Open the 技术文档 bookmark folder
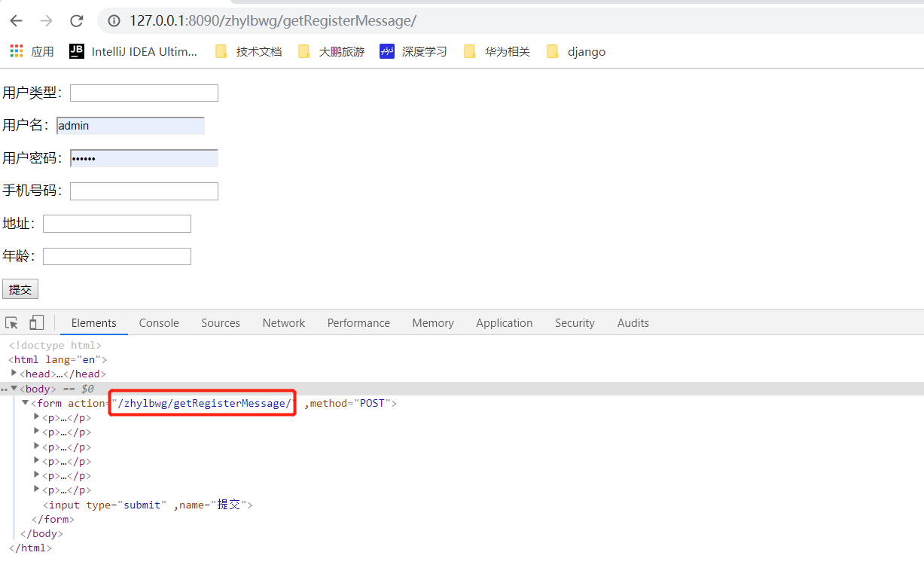 [249, 51]
